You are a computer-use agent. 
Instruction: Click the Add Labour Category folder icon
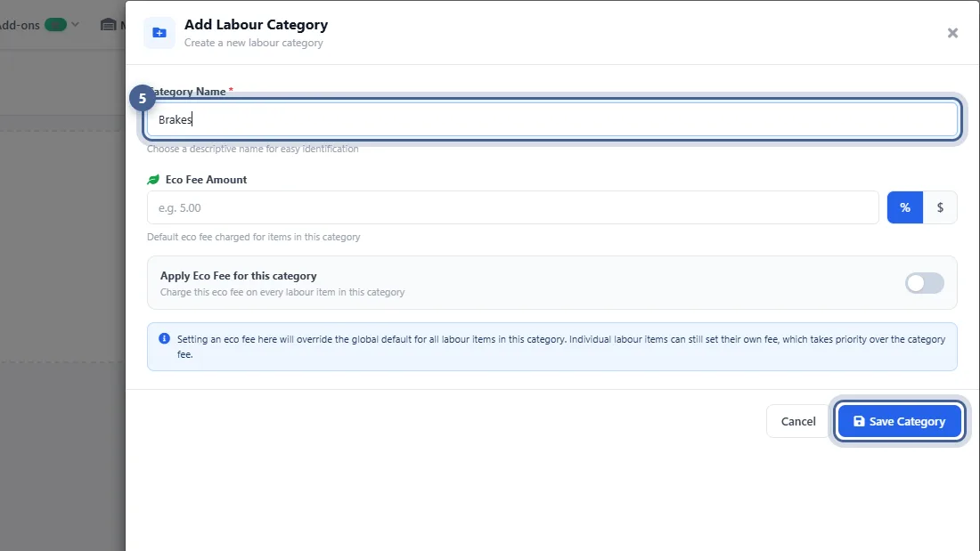pos(159,33)
